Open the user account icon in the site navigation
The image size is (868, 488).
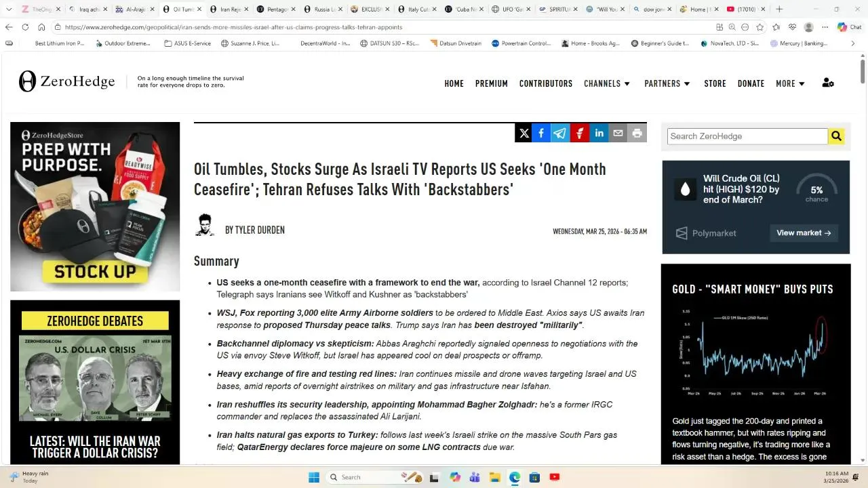coord(828,83)
